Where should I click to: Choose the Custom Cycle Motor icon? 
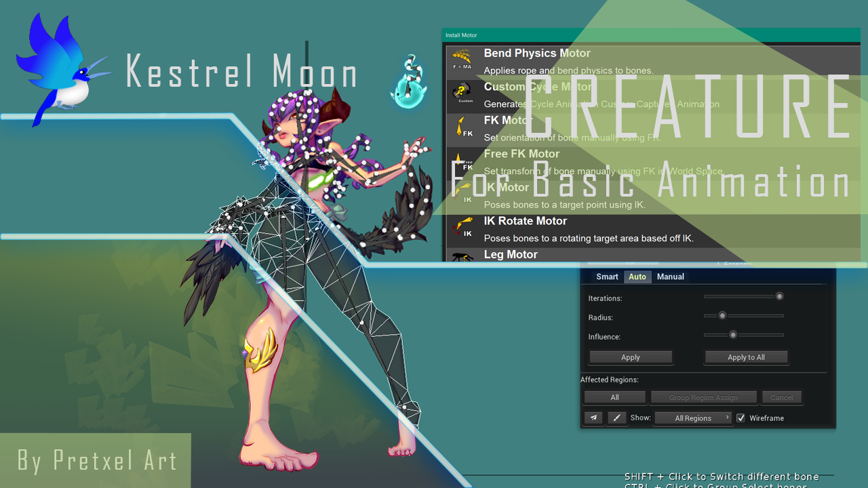462,93
